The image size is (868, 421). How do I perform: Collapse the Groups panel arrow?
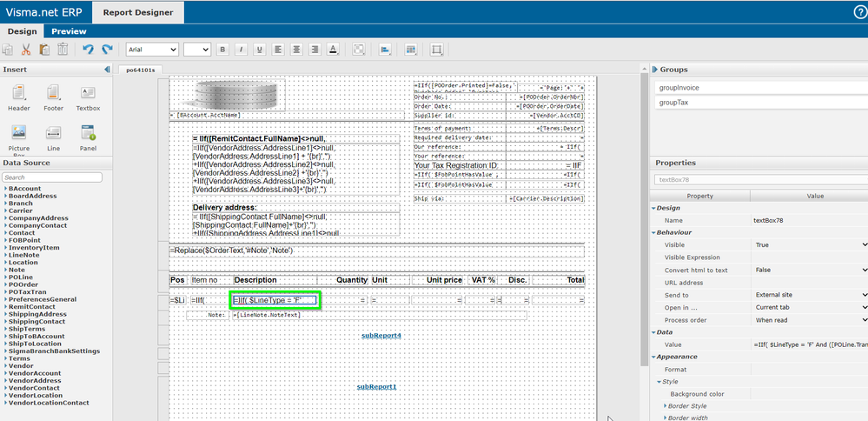654,70
